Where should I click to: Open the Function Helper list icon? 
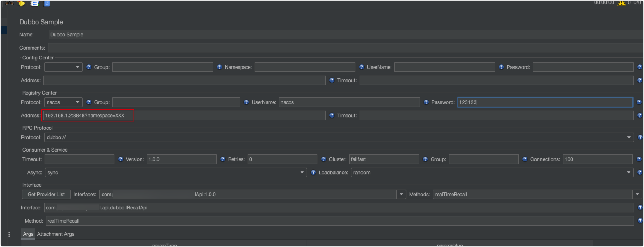pyautogui.click(x=35, y=3)
